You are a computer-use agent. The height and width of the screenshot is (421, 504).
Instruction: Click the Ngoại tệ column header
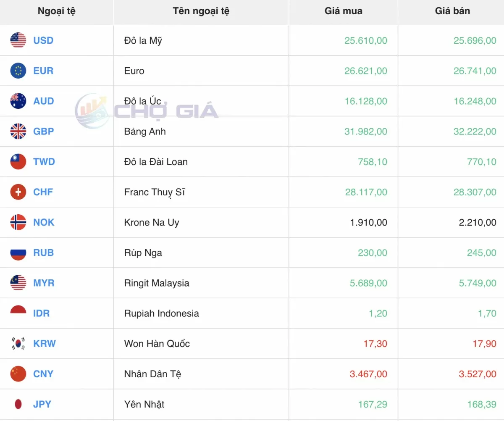tap(56, 11)
